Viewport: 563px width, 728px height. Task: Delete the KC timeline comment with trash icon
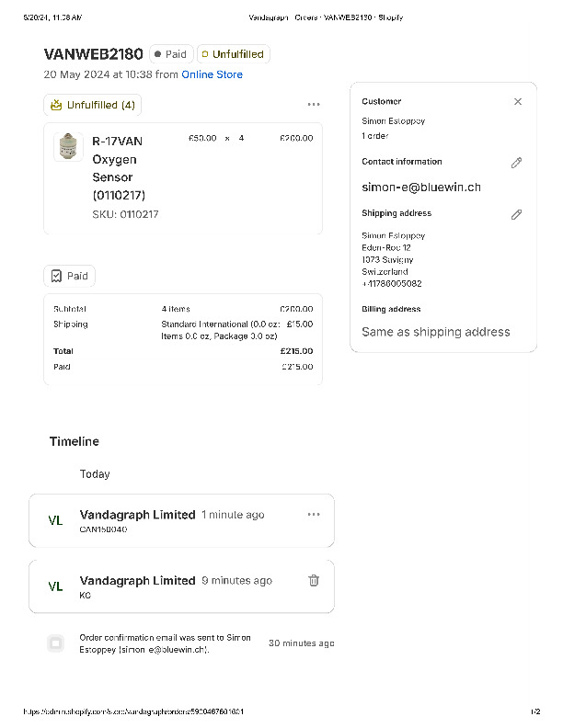(x=314, y=580)
